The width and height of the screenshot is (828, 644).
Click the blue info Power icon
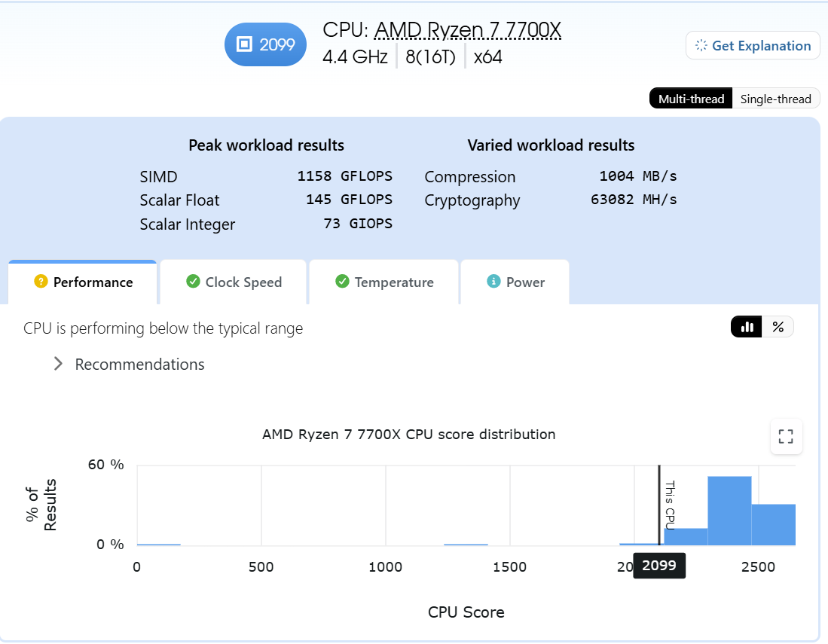click(493, 282)
